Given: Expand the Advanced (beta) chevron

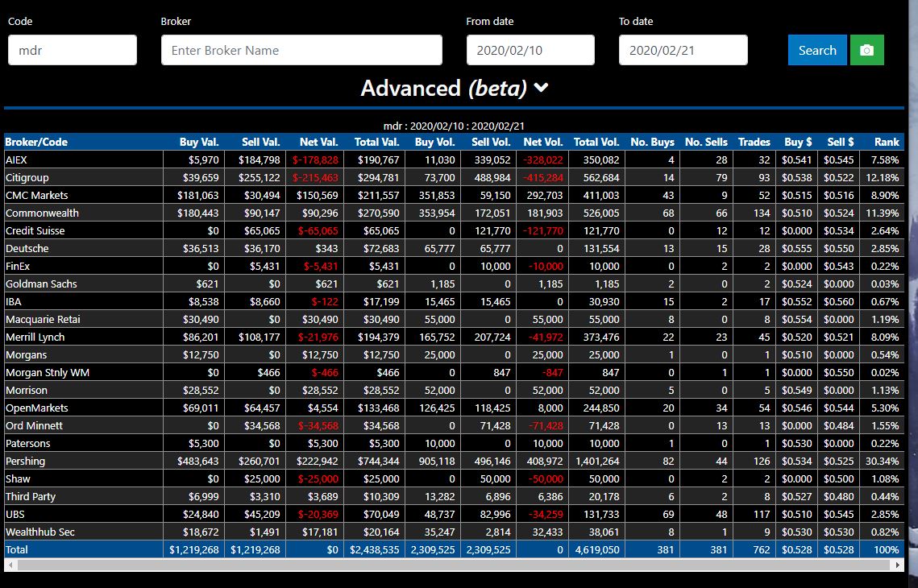Looking at the screenshot, I should (x=542, y=88).
